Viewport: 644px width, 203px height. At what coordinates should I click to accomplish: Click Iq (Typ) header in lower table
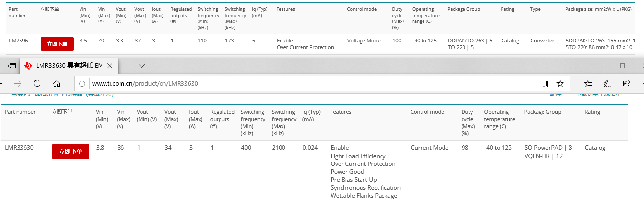(312, 115)
